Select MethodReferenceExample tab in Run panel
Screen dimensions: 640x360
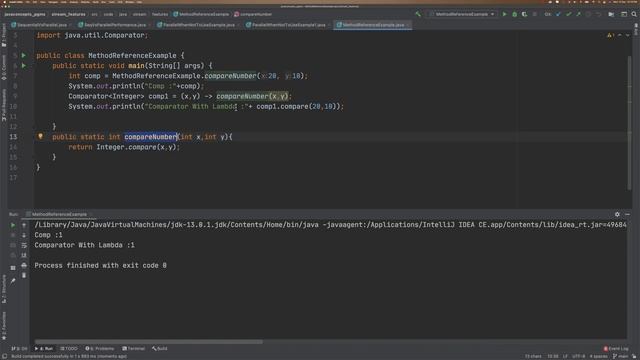click(59, 214)
